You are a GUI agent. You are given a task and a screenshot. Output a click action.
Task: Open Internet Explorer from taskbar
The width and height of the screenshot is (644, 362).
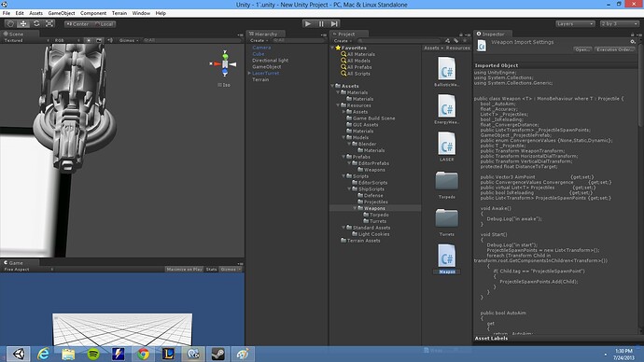point(43,354)
